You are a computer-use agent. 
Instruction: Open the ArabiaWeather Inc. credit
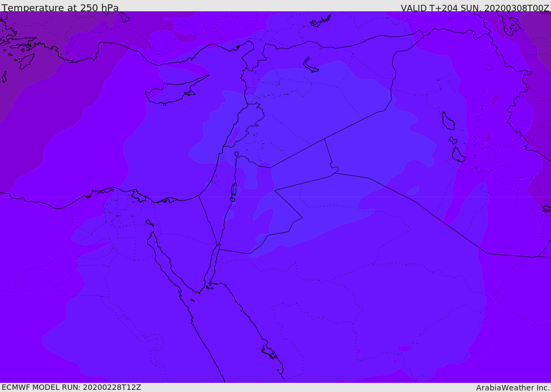click(x=513, y=388)
